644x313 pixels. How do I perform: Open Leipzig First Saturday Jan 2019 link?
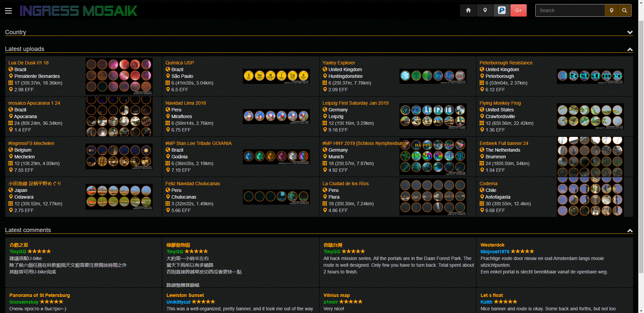coord(355,103)
